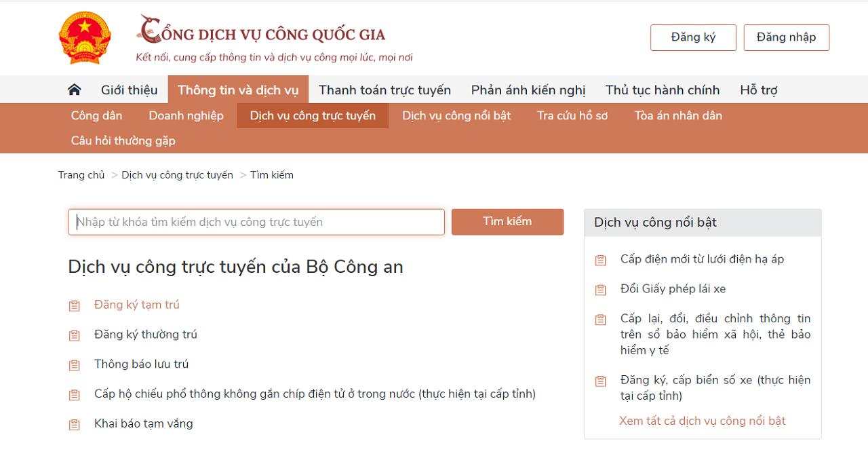Open the Giới thiệu menu
The height and width of the screenshot is (475, 868).
point(129,90)
